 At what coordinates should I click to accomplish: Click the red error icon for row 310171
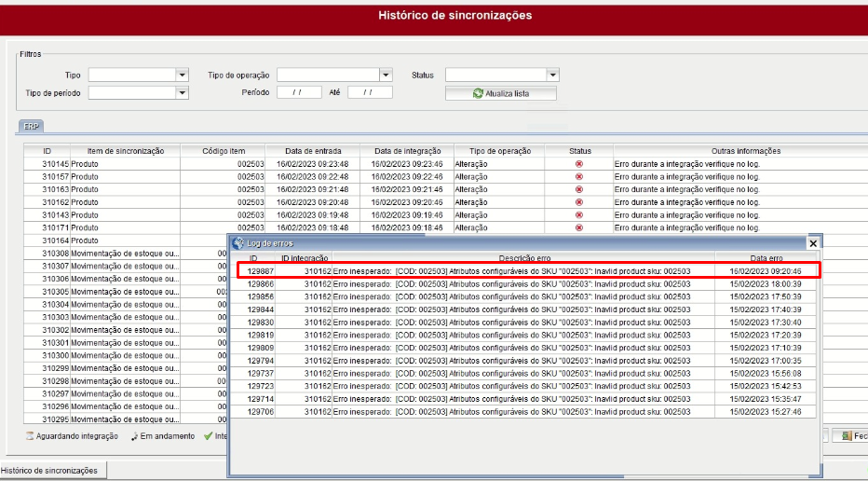[x=579, y=227]
